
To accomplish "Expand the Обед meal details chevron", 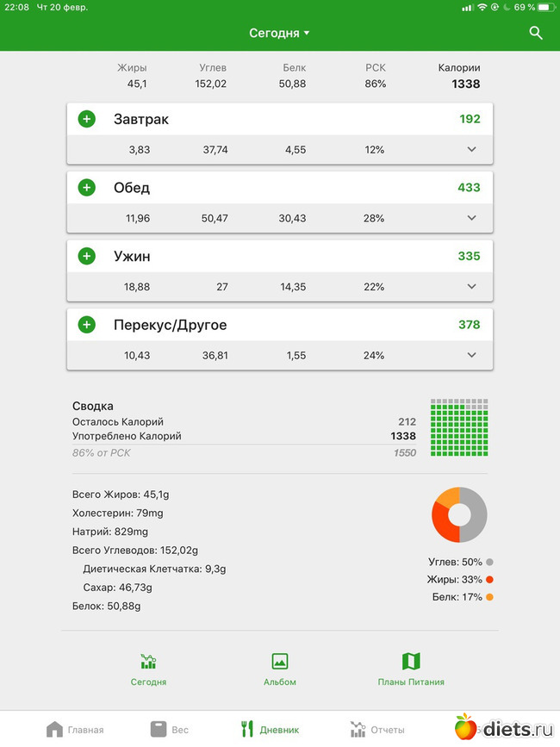I will pyautogui.click(x=471, y=218).
